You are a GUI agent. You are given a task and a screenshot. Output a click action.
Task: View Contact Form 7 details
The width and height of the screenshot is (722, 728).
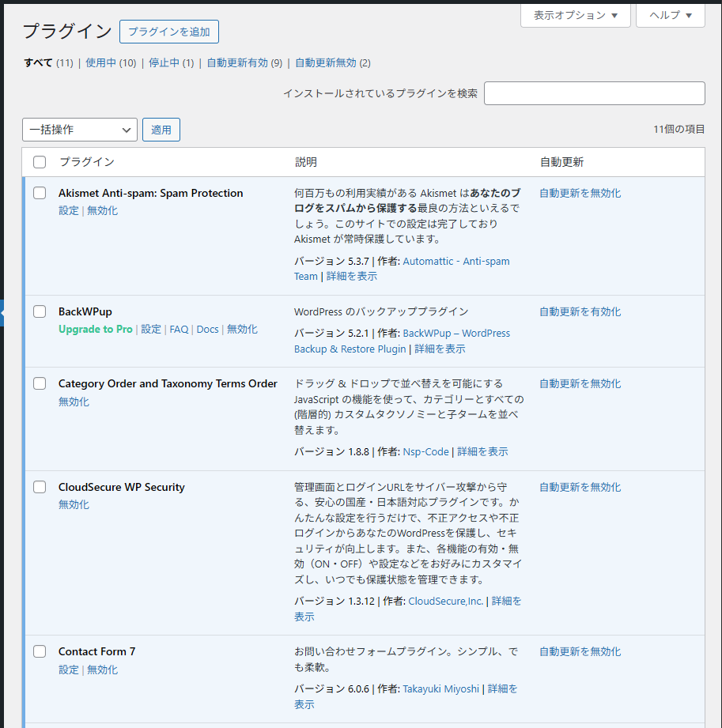click(x=502, y=689)
